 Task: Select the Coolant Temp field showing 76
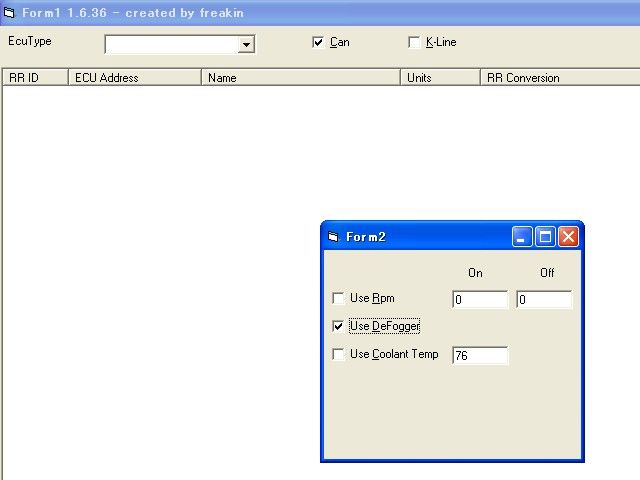(x=480, y=355)
